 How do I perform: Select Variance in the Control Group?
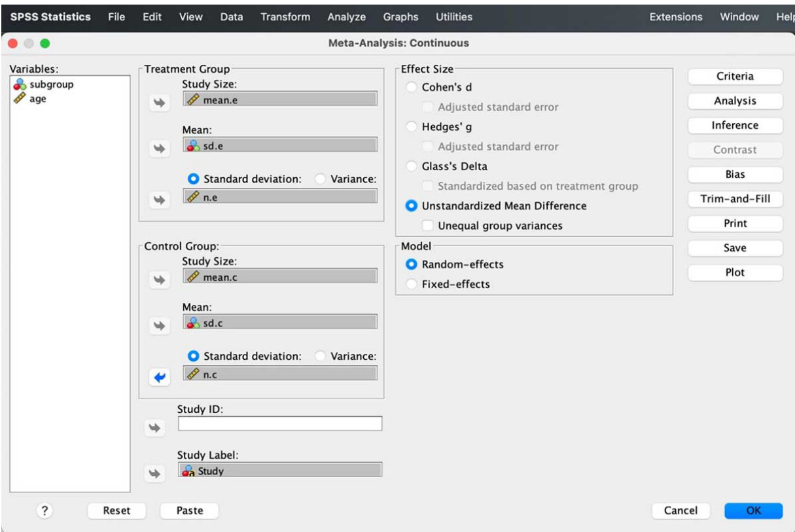(x=321, y=357)
